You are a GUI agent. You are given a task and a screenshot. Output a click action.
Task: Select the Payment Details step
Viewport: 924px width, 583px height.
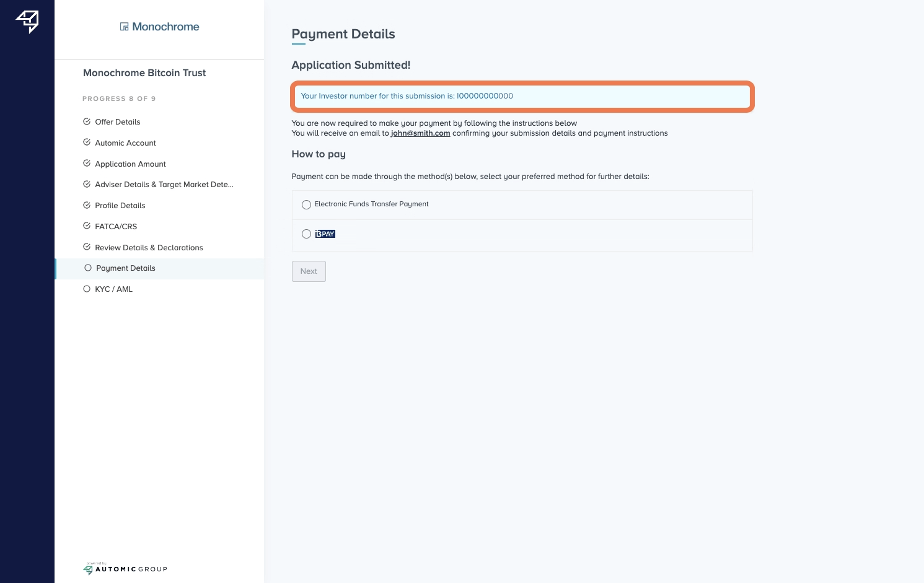click(x=126, y=268)
